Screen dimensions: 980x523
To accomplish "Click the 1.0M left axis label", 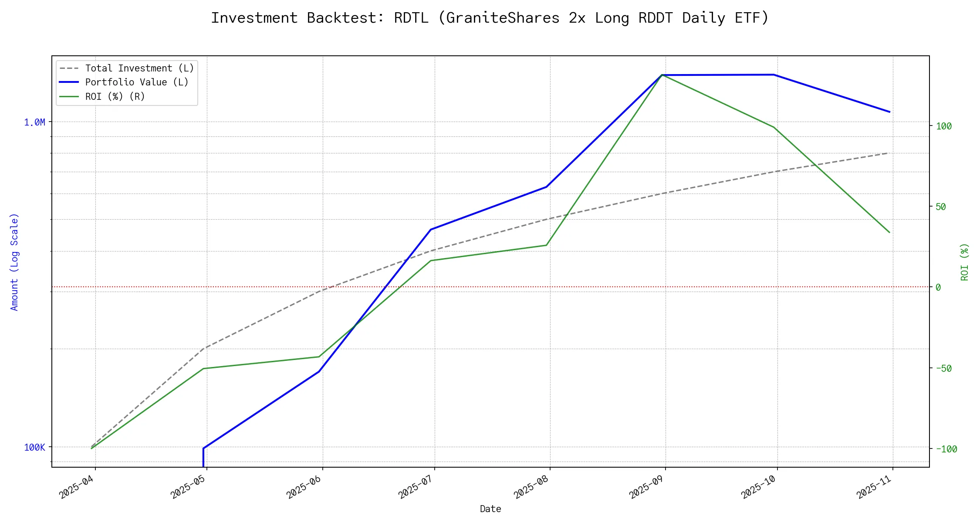I will [34, 122].
